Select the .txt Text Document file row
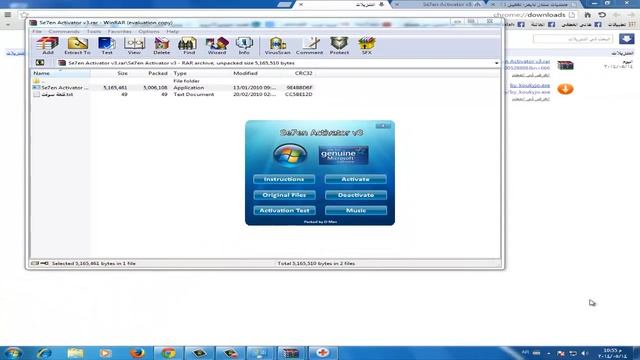Screen dimensions: 640x360 [173, 94]
